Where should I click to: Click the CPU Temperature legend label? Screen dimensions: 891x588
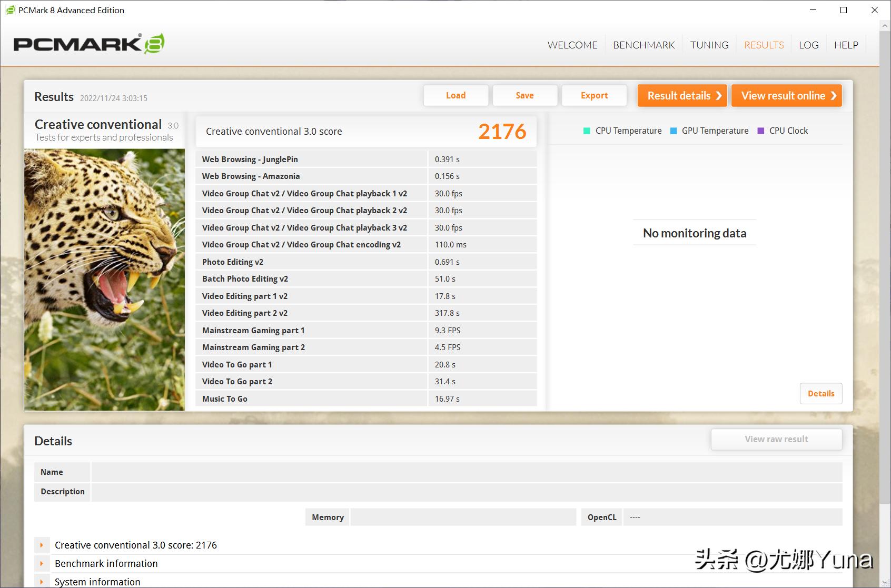628,131
